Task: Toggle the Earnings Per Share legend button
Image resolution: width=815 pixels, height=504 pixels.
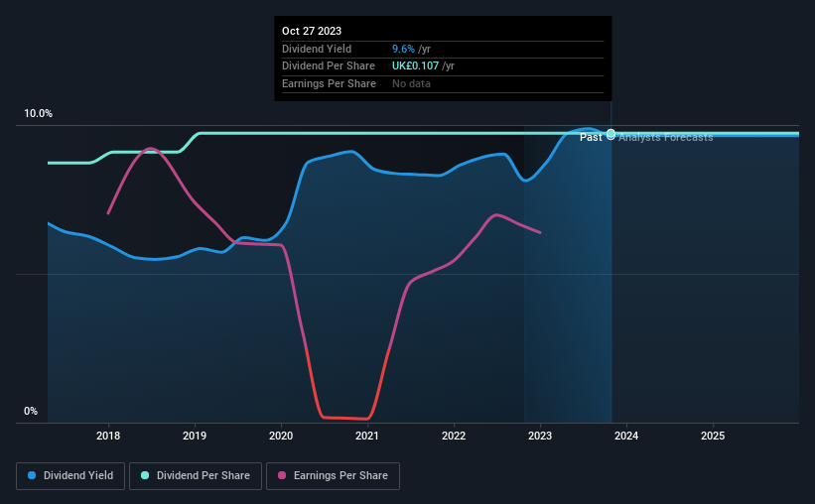Action: point(333,476)
